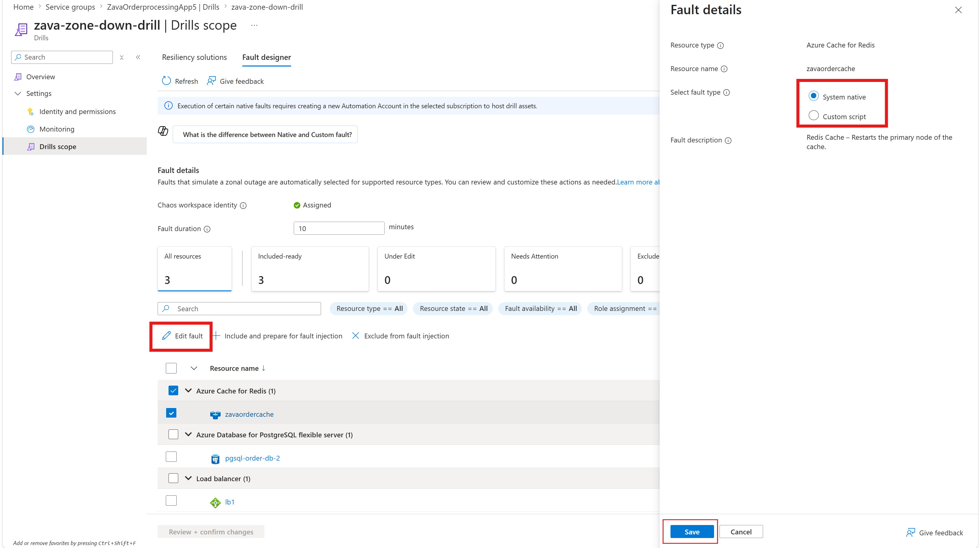The image size is (980, 548).
Task: Toggle the select-all resources checkbox
Action: tap(171, 368)
